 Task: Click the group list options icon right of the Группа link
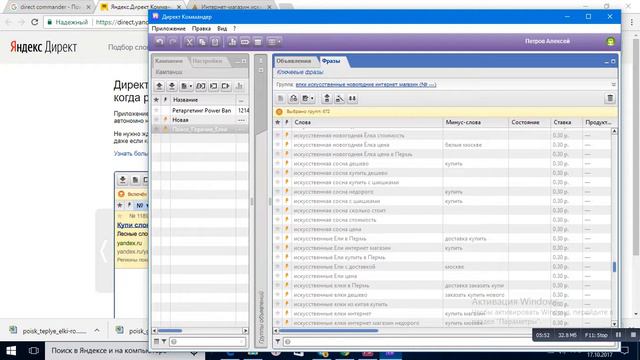coord(613,84)
